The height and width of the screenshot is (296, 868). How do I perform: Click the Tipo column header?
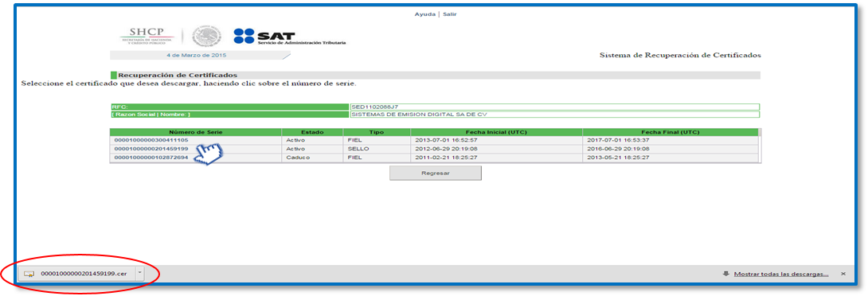point(377,132)
